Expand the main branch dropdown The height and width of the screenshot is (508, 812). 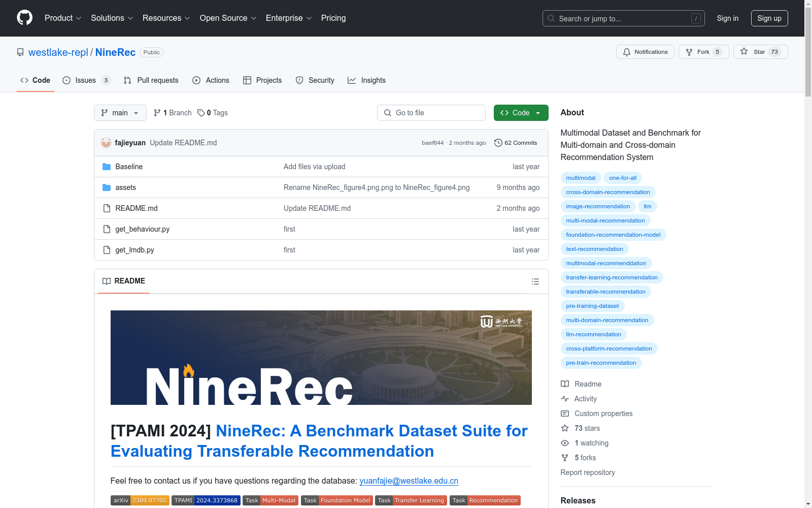120,113
